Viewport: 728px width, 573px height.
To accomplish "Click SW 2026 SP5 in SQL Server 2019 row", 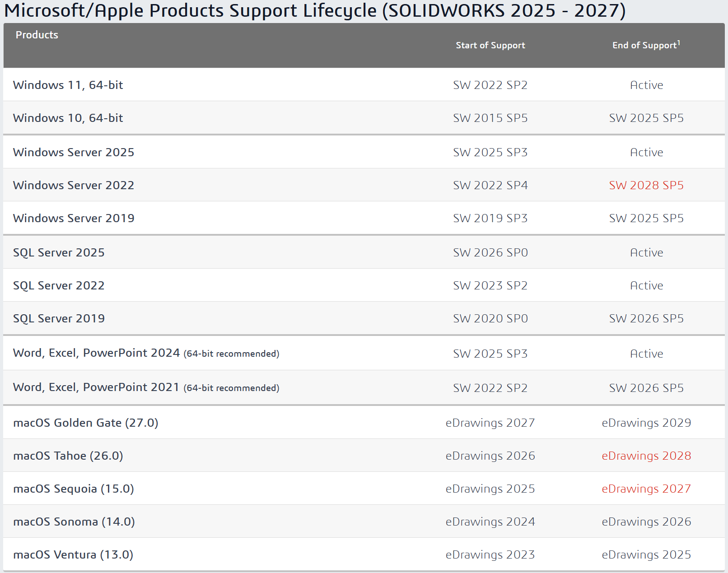I will point(646,318).
